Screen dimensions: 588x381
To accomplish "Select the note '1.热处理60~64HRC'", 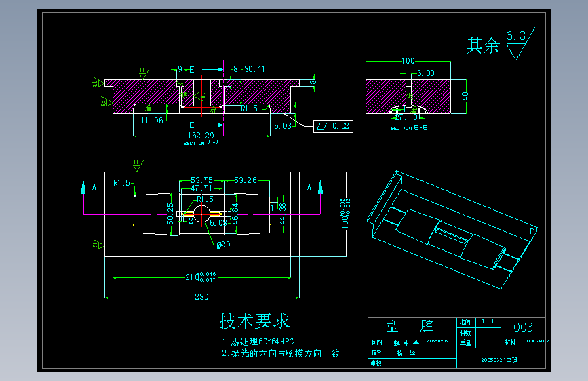I will click(258, 342).
